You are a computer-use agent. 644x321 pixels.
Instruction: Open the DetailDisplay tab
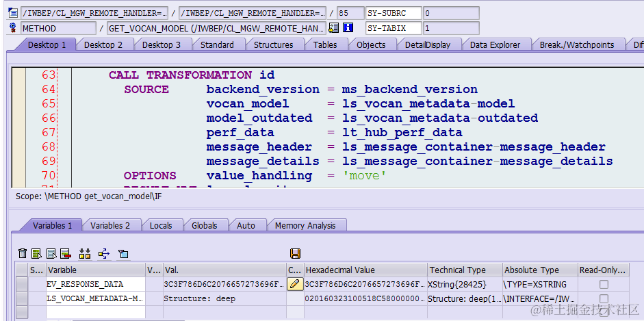click(x=428, y=44)
